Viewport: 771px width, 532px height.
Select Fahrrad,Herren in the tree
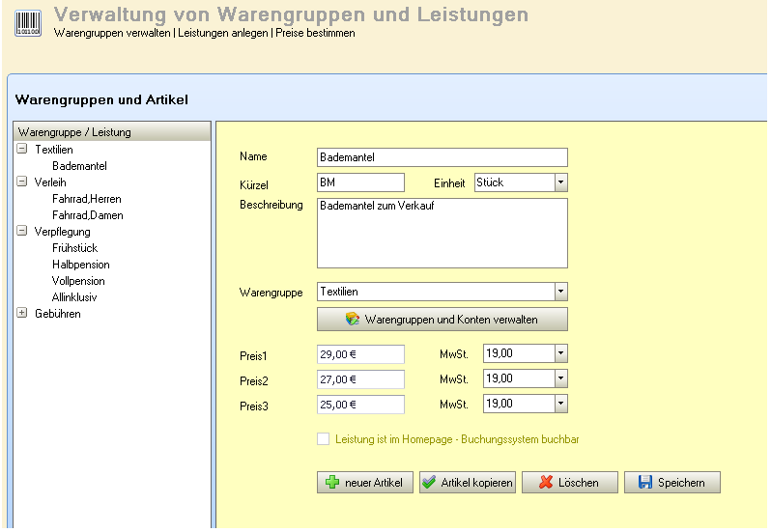[x=87, y=199]
